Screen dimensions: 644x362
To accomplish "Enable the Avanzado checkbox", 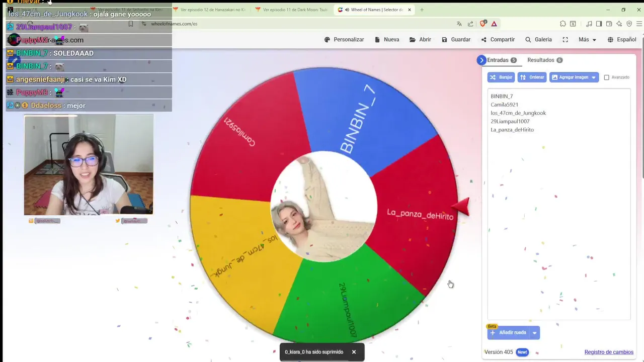I will 606,77.
